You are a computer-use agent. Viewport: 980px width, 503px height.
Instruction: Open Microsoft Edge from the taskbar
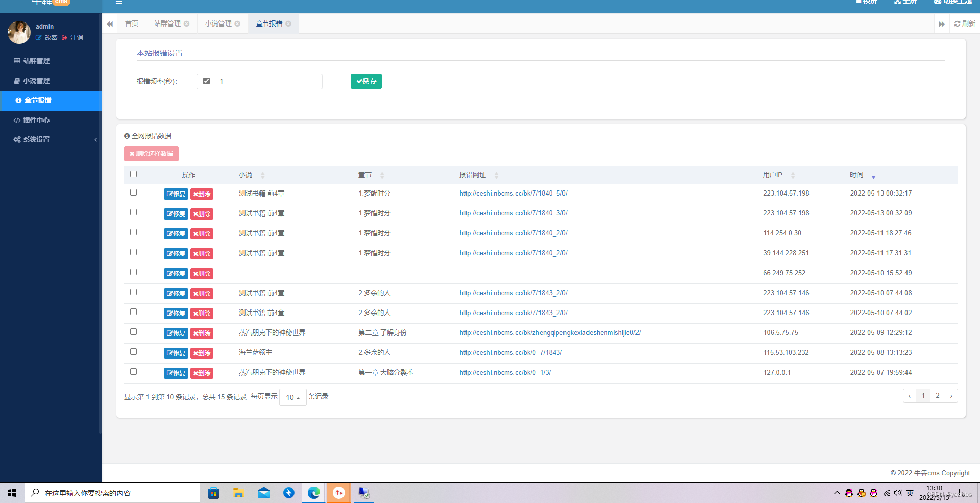pyautogui.click(x=313, y=493)
